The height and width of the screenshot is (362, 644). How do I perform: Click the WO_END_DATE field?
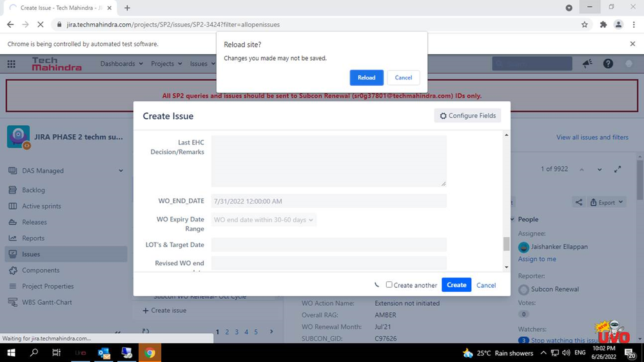pyautogui.click(x=329, y=201)
